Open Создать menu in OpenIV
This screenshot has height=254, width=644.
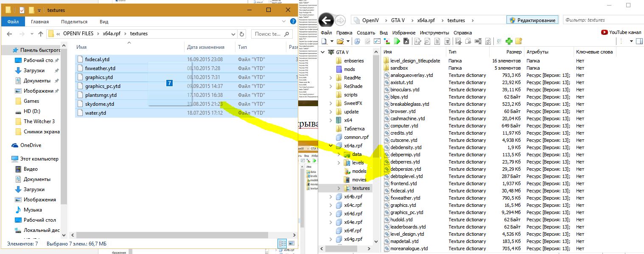366,33
